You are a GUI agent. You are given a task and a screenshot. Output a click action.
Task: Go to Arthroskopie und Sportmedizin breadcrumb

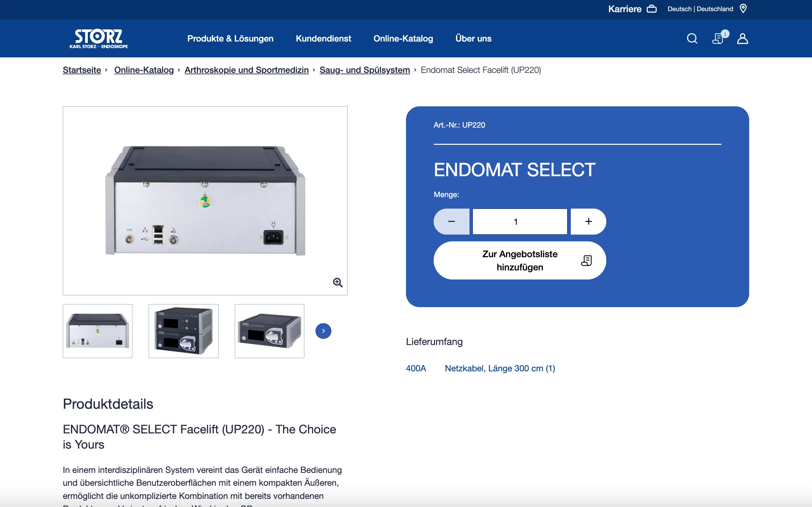coord(247,70)
